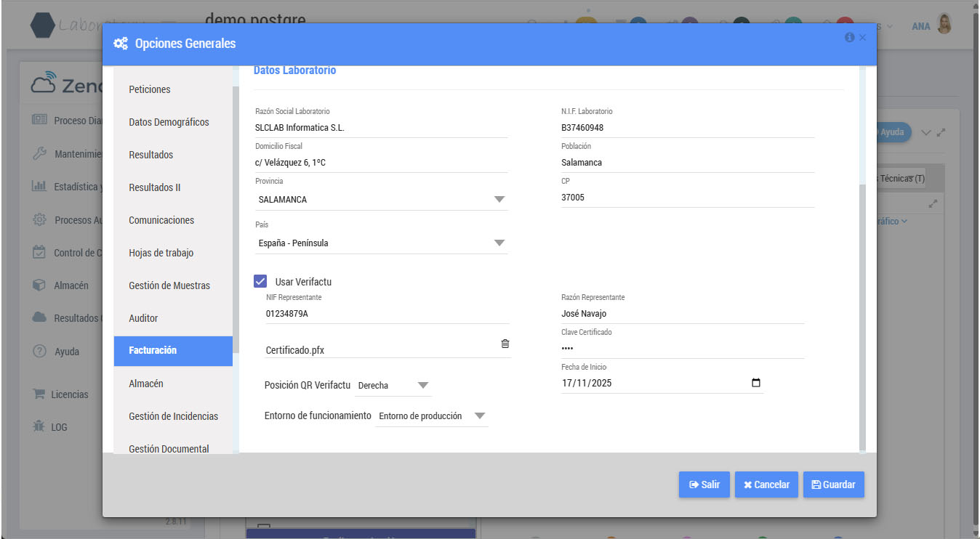Viewport: 980px width, 539px height.
Task: Click the Guardar button
Action: (833, 485)
